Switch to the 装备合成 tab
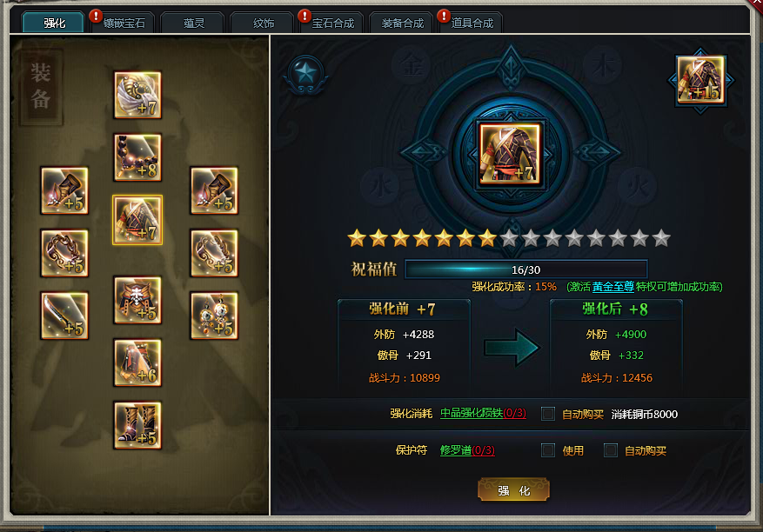The image size is (763, 532). 403,23
